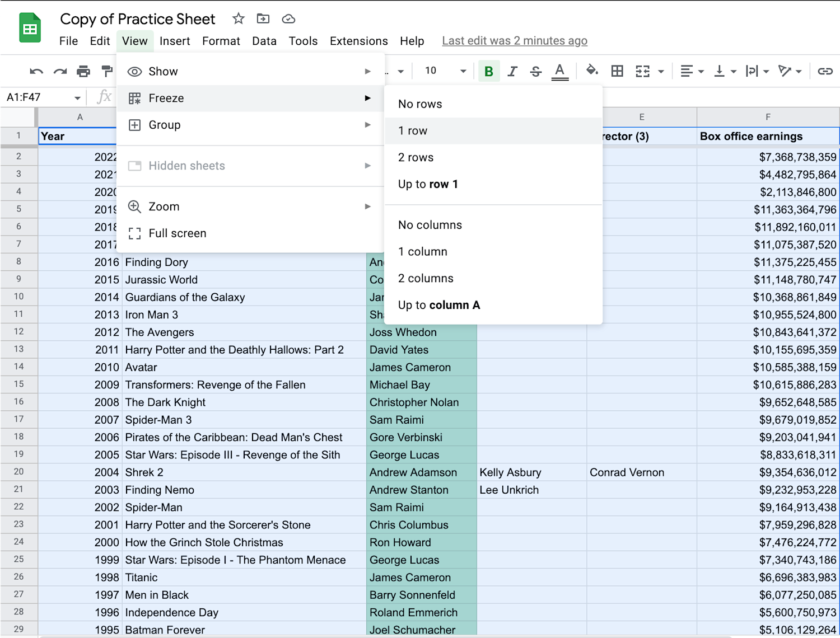Click the select-all corner box

tap(18, 117)
